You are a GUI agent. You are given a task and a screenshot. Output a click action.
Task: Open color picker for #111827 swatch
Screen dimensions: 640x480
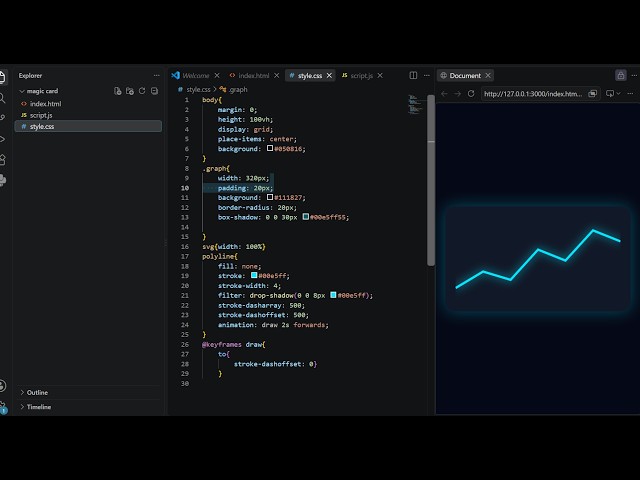270,197
